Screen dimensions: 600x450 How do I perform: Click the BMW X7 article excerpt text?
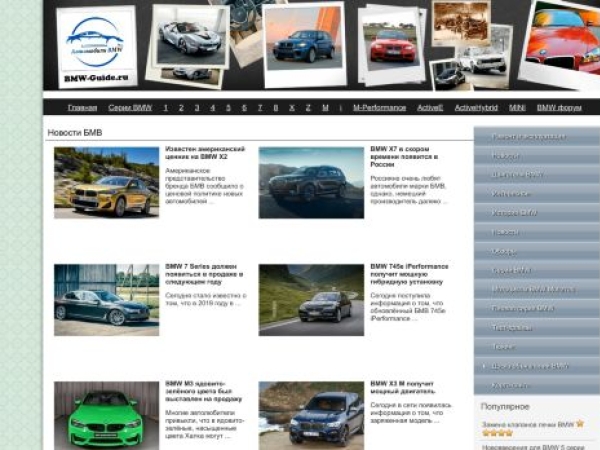409,190
